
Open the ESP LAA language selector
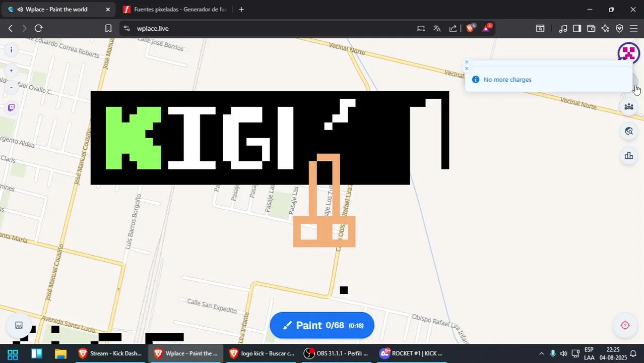589,353
